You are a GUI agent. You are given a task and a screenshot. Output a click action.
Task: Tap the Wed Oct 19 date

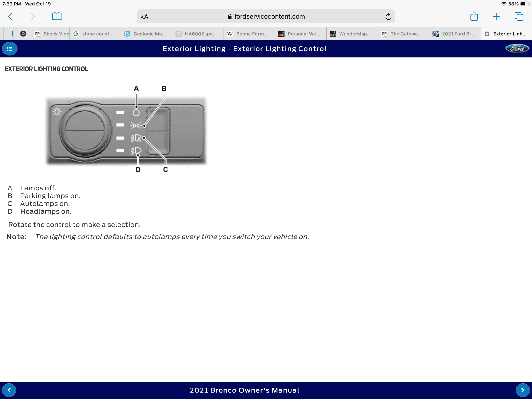click(38, 4)
